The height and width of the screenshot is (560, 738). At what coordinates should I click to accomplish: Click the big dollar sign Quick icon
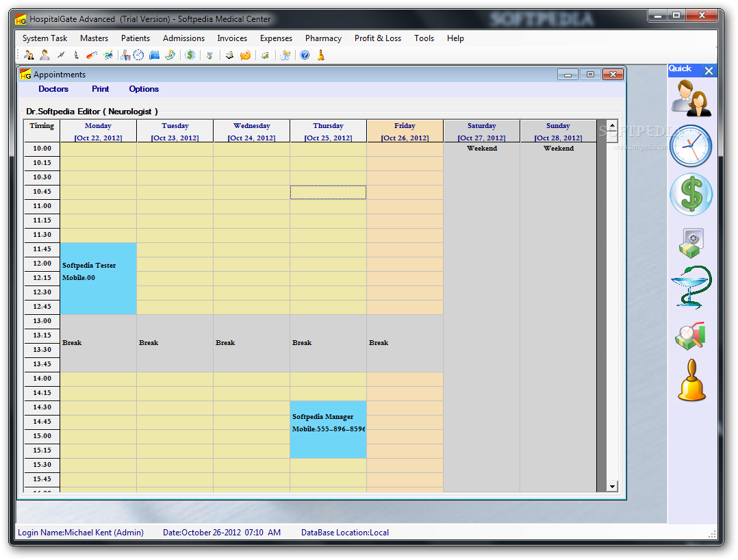point(691,194)
